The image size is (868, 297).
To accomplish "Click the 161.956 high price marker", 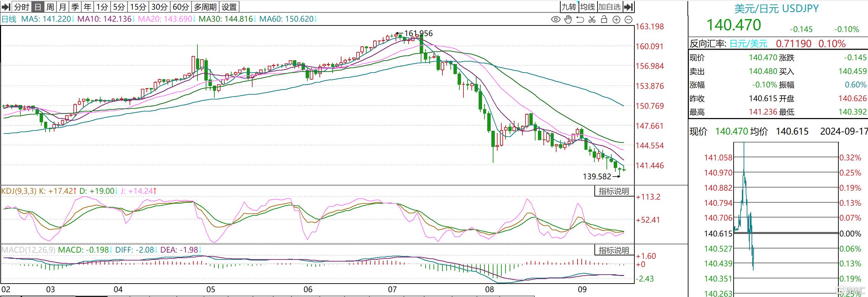I will tap(418, 33).
